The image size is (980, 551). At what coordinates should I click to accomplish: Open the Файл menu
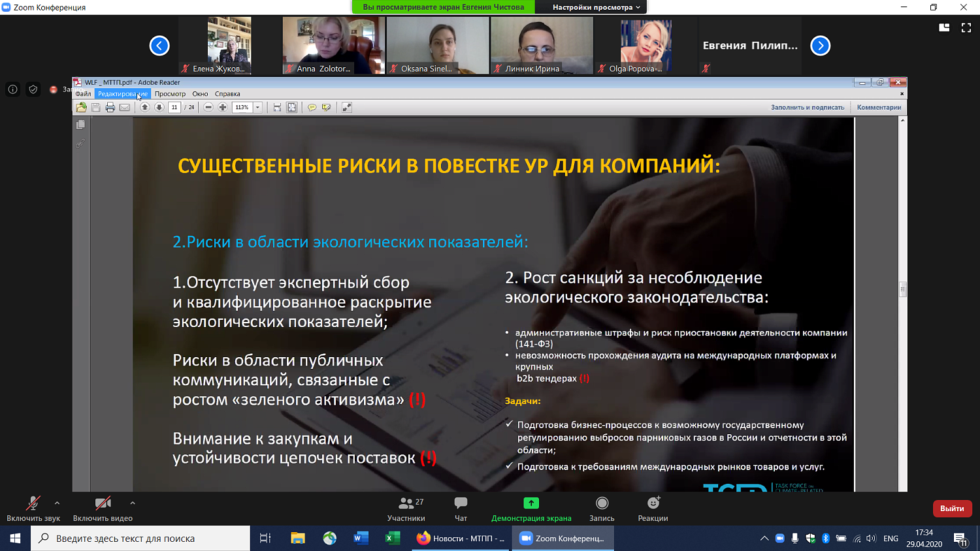pyautogui.click(x=83, y=94)
